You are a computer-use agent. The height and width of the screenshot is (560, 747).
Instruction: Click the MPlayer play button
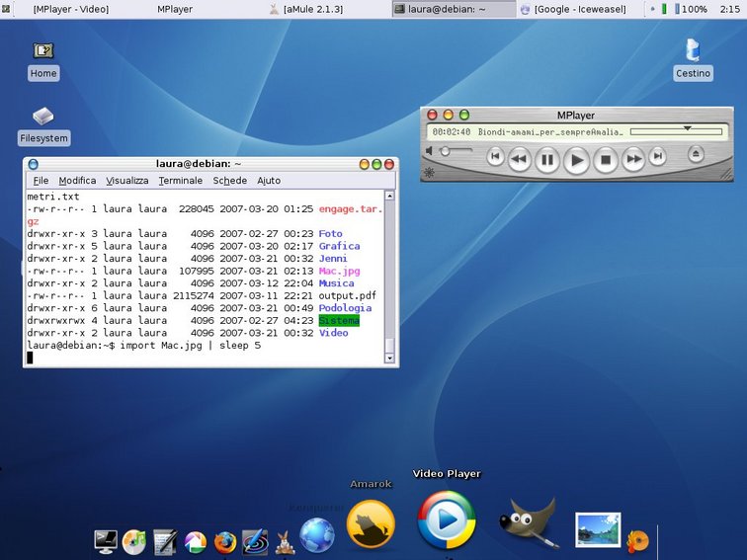point(576,160)
